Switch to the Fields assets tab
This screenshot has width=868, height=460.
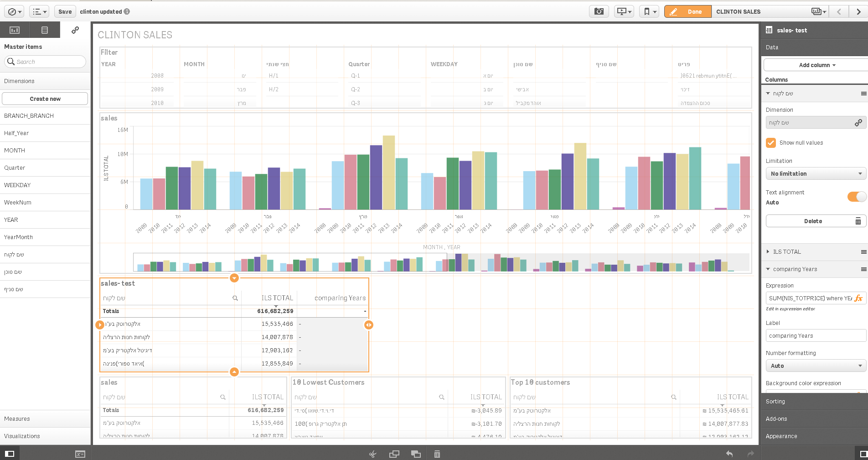tap(45, 30)
